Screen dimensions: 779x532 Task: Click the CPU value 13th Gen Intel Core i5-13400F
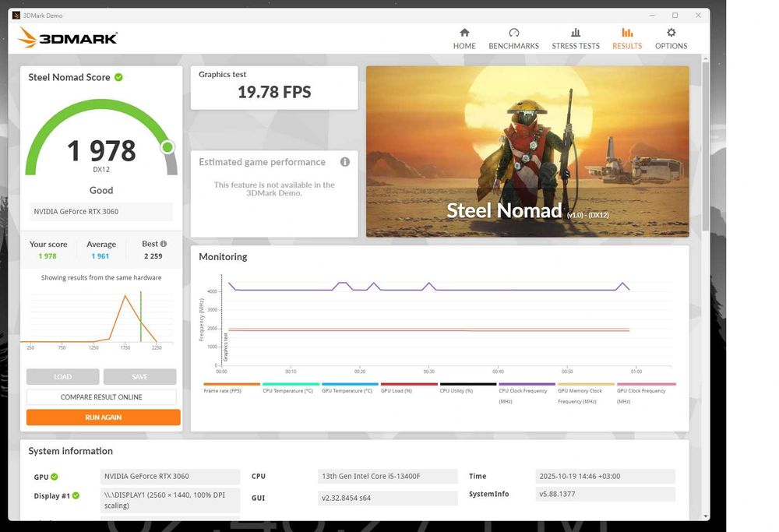[x=387, y=476]
